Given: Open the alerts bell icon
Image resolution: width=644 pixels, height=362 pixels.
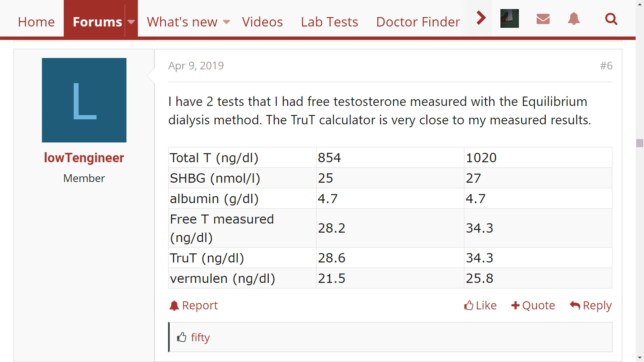Looking at the screenshot, I should pos(574,19).
